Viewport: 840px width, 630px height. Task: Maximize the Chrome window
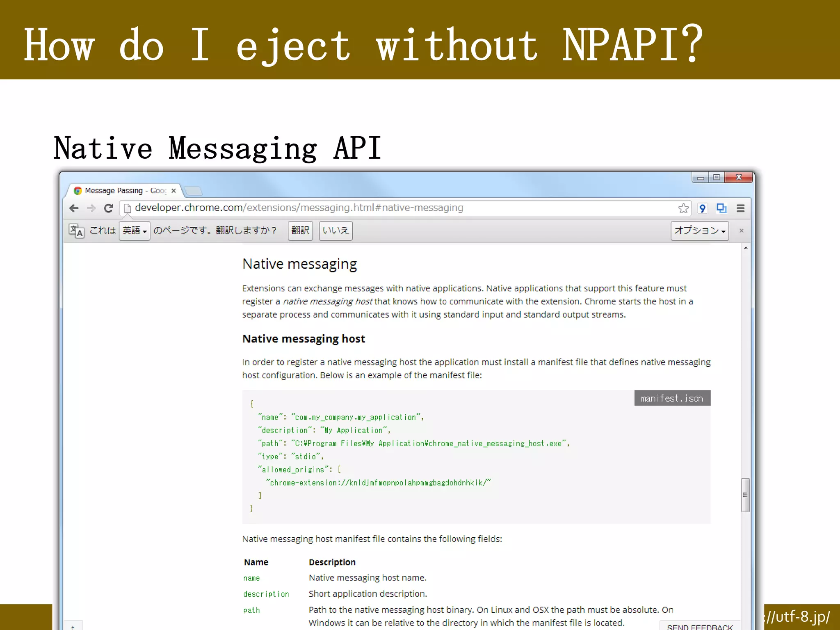(717, 178)
